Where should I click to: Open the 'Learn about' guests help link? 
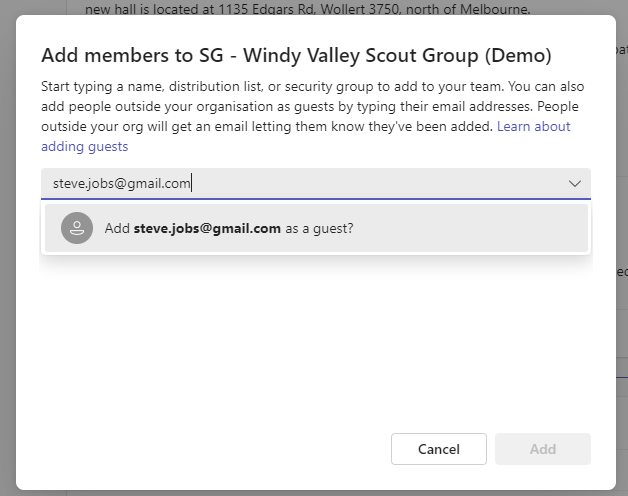(533, 127)
